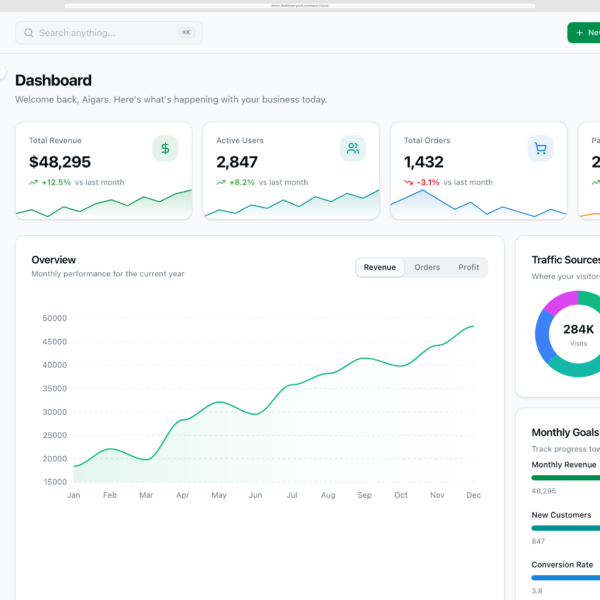Click the dollar icon on Total Revenue

point(165,148)
